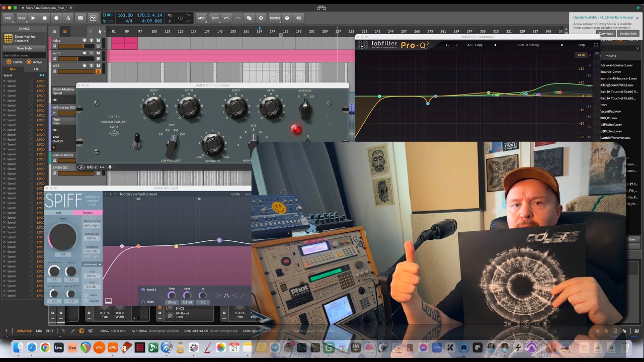Image resolution: width=644 pixels, height=362 pixels.
Task: Select bell filter shape in SPIFF band
Action: click(x=226, y=296)
